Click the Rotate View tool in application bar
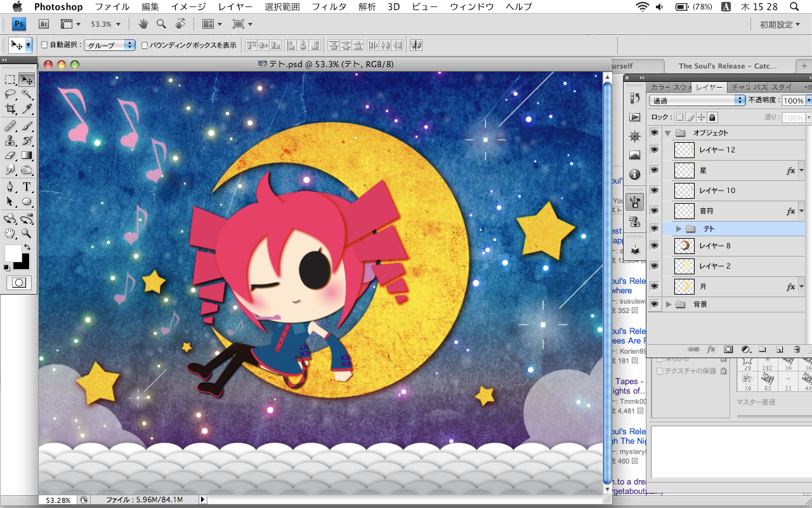The image size is (812, 508). click(180, 24)
